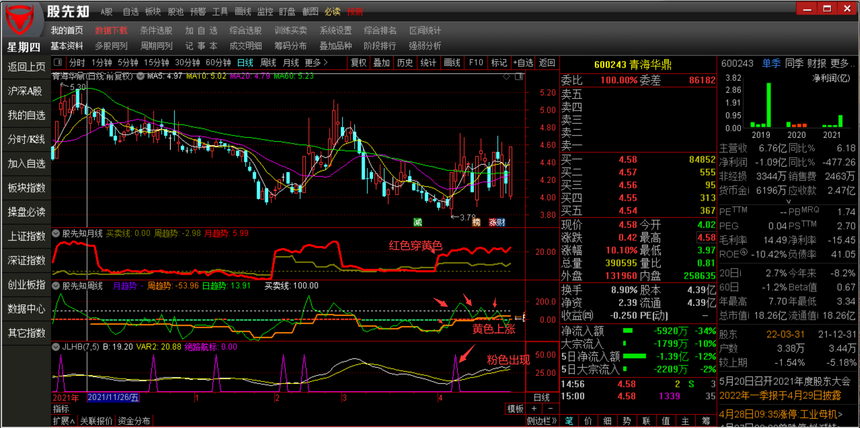Screen dimensions: 860x428
Task: Zoom out chart with minus button
Action: click(550, 409)
